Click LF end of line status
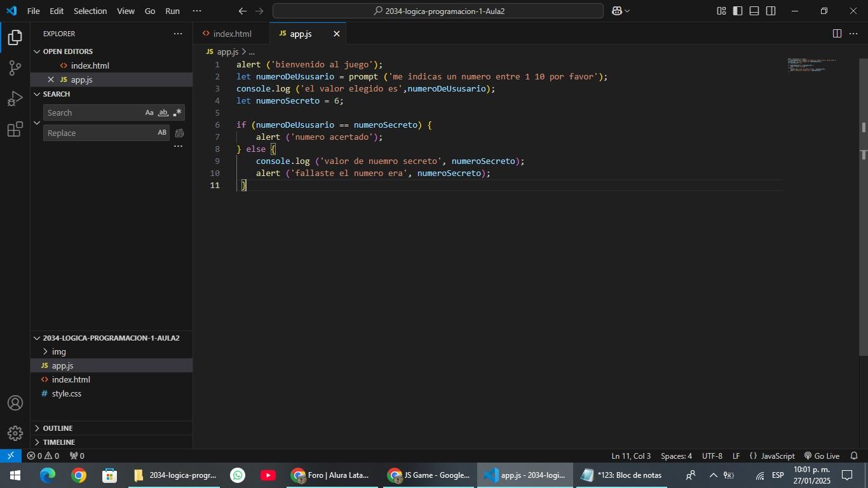Viewport: 868px width, 488px height. (736, 456)
